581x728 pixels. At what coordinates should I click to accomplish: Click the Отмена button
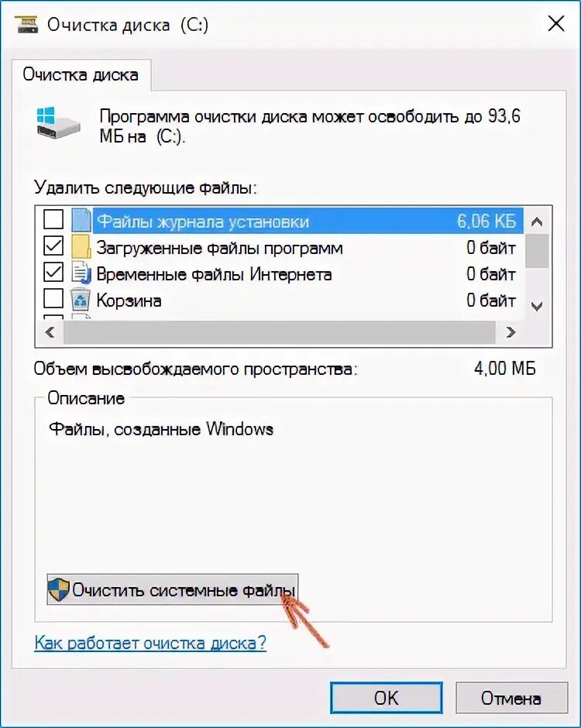(x=511, y=698)
